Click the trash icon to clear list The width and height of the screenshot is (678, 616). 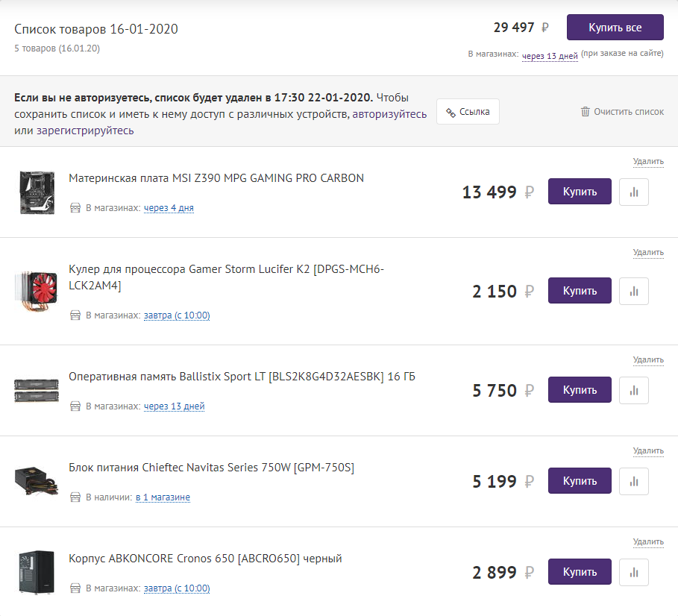pos(586,112)
